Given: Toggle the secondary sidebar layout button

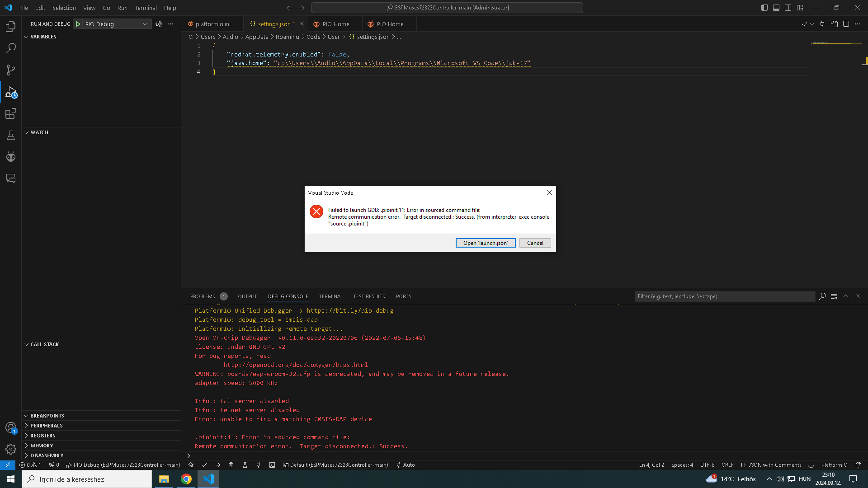Looking at the screenshot, I should [x=788, y=8].
